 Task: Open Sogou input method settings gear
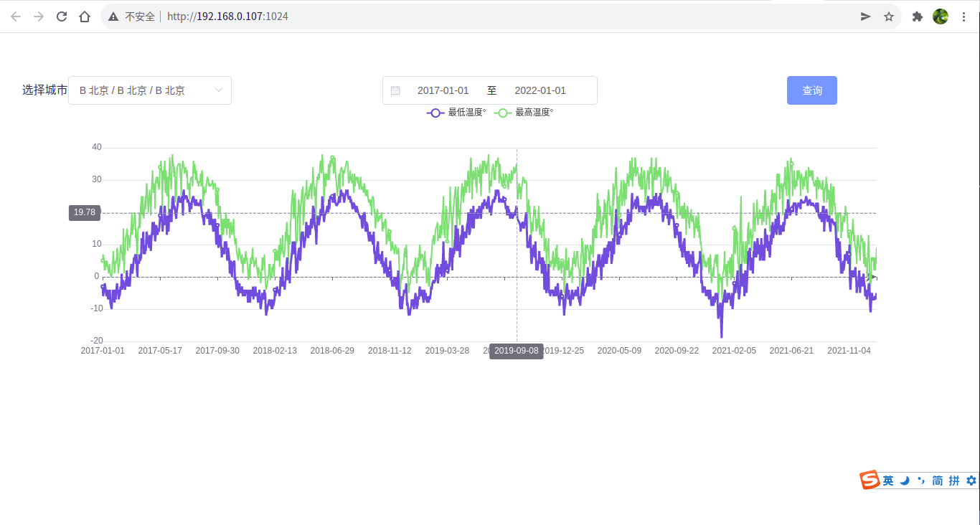pos(971,481)
